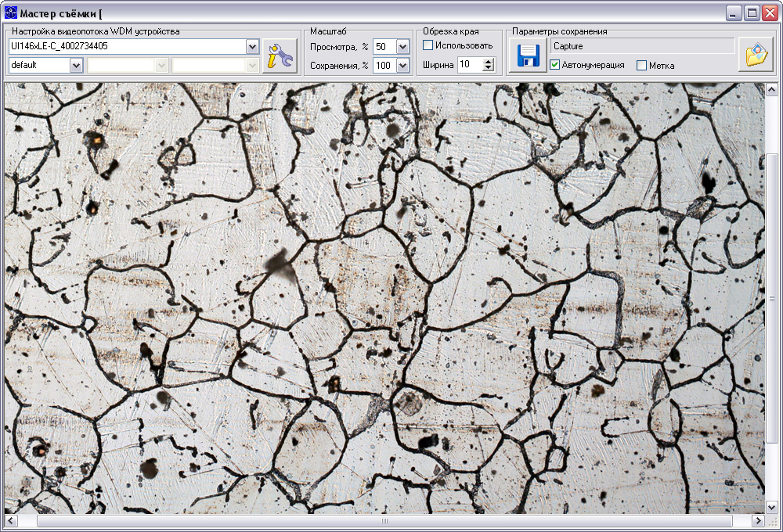Screen dimensions: 783x532
Task: Save the image with the floppy disk icon
Action: point(528,56)
